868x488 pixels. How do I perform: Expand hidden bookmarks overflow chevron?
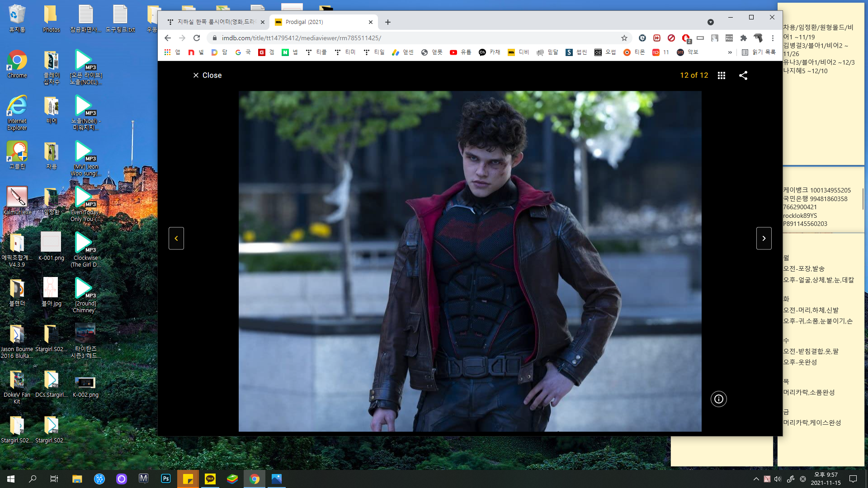pyautogui.click(x=730, y=52)
